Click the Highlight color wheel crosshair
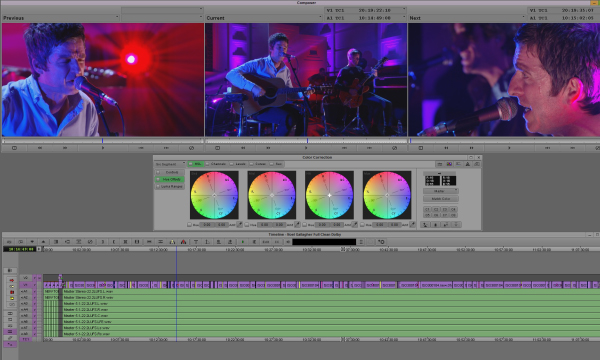 pyautogui.click(x=329, y=195)
